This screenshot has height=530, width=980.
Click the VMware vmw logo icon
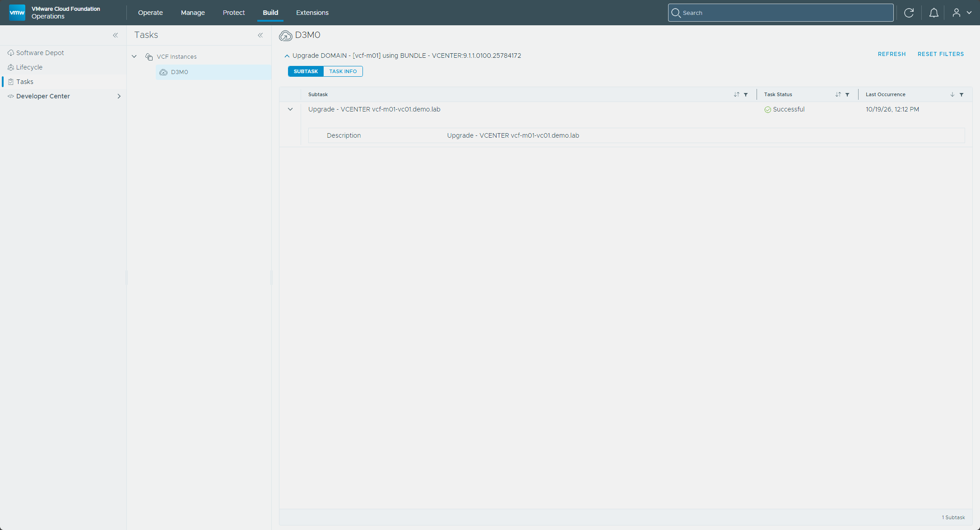pyautogui.click(x=17, y=13)
